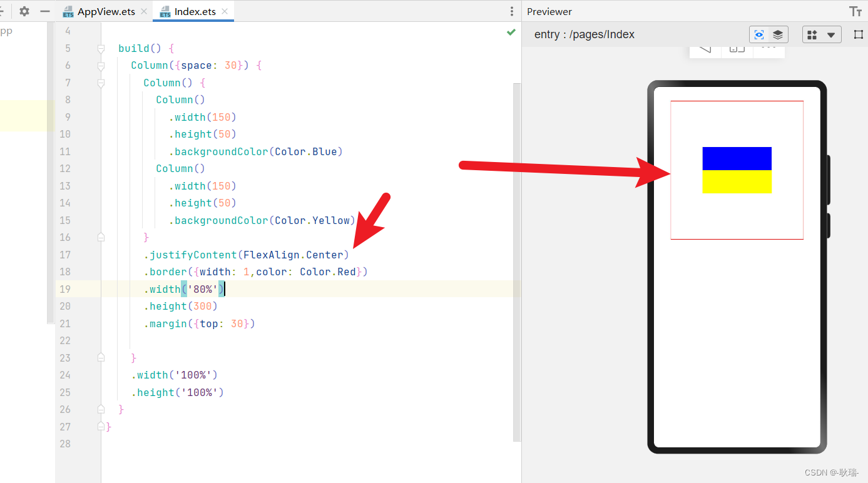
Task: Click fold end marker at line 27
Action: (x=101, y=427)
